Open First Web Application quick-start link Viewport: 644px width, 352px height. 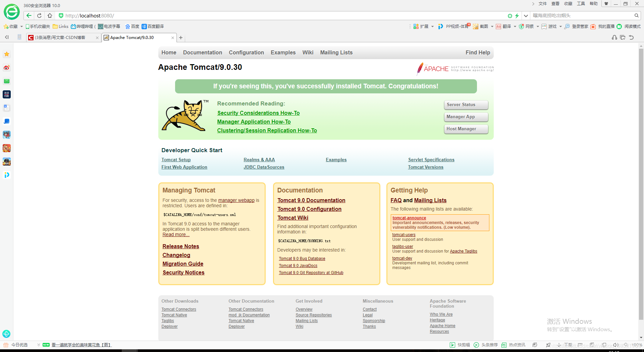[184, 167]
